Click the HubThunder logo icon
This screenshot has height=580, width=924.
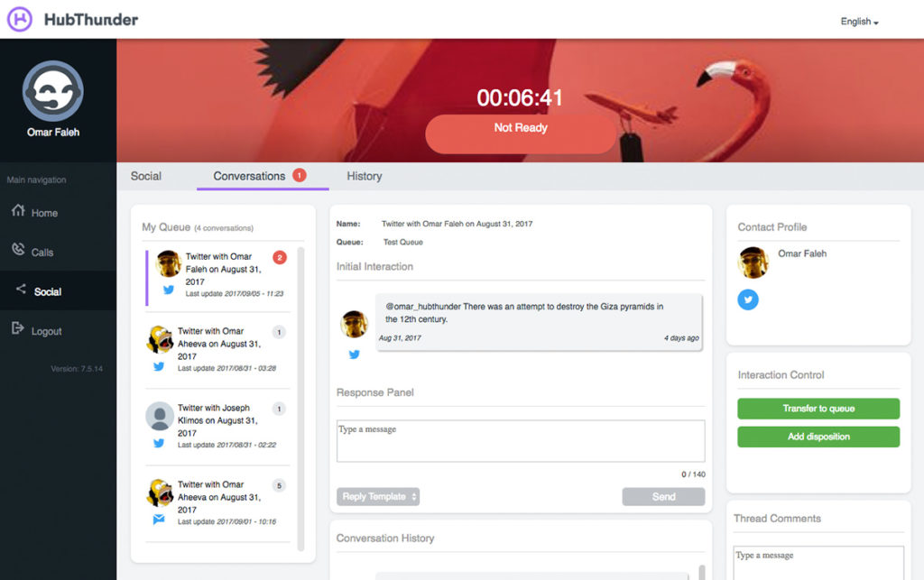tap(20, 19)
